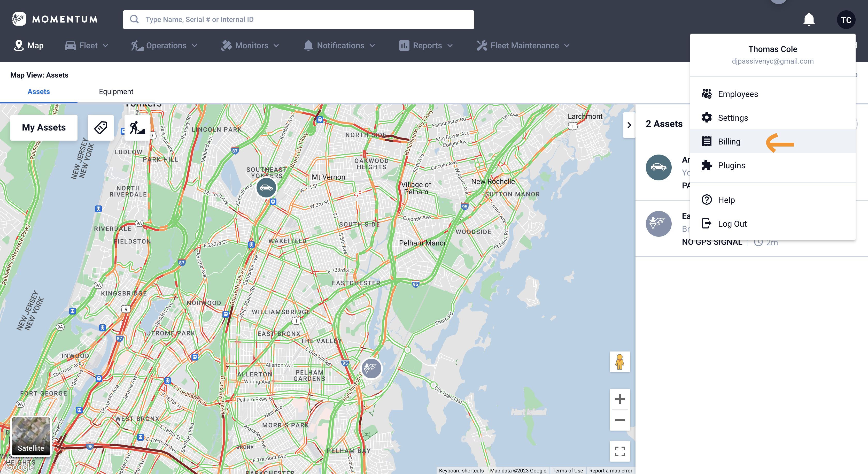Zoom in on the map
This screenshot has width=868, height=474.
[x=620, y=399]
